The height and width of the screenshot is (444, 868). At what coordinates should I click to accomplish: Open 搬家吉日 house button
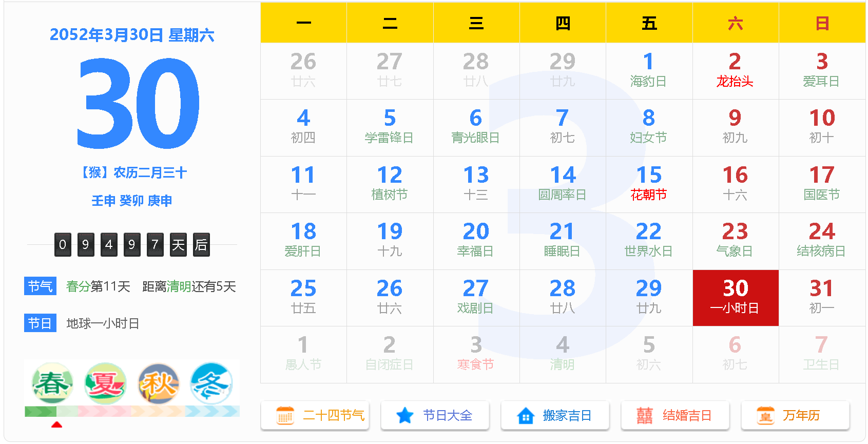point(555,415)
